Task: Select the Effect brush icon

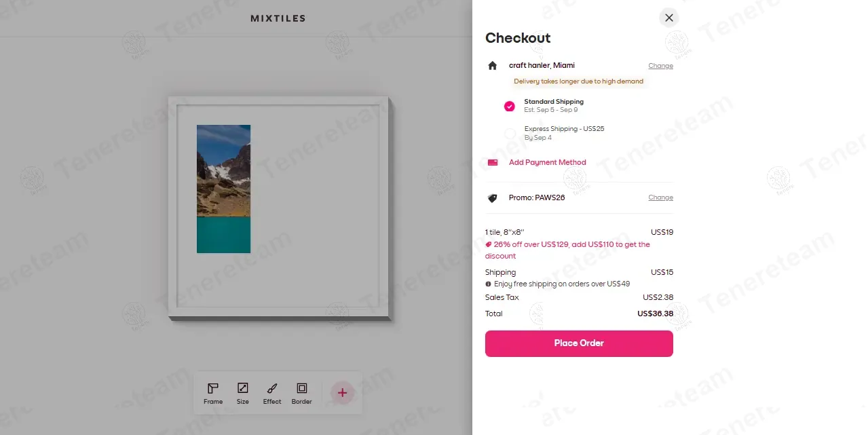Action: [x=272, y=388]
